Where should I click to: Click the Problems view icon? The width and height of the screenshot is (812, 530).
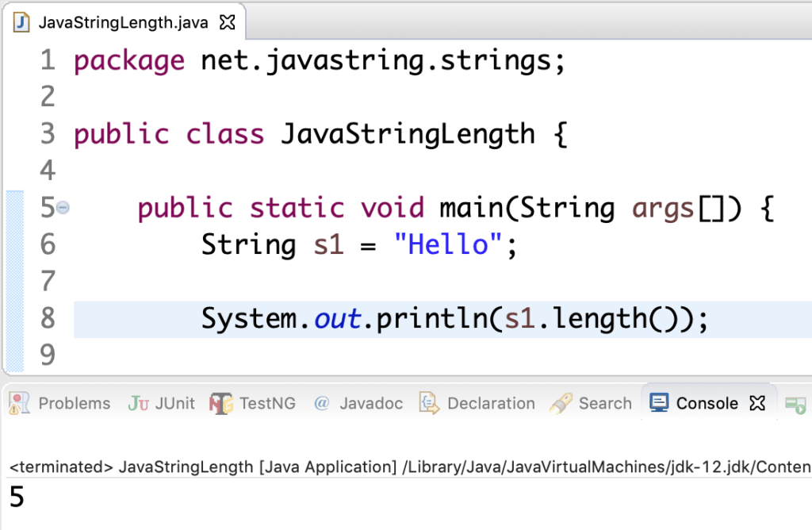pyautogui.click(x=17, y=403)
